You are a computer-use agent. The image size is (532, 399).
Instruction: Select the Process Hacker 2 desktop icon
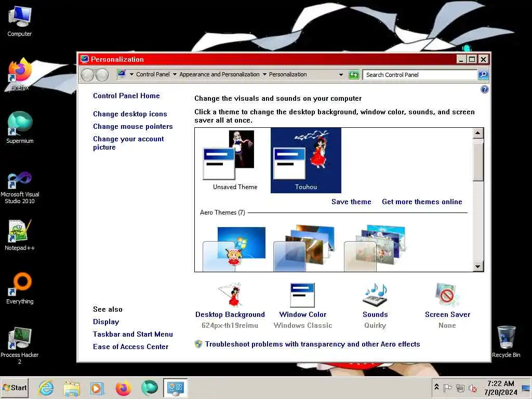point(20,345)
